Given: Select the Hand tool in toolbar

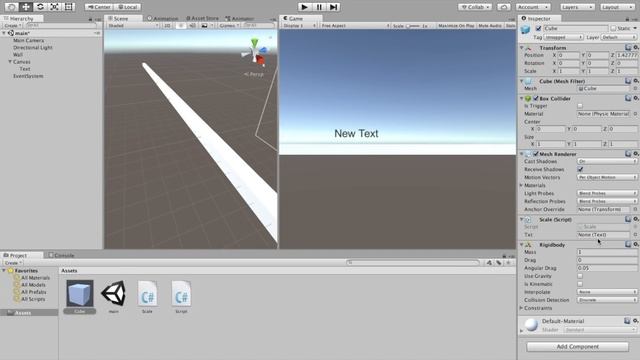Looking at the screenshot, I should point(11,7).
